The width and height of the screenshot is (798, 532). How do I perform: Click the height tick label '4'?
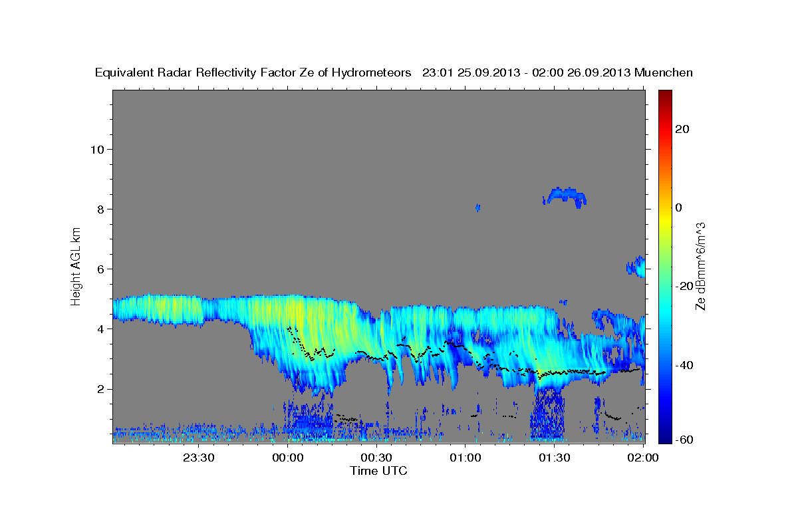pos(100,329)
